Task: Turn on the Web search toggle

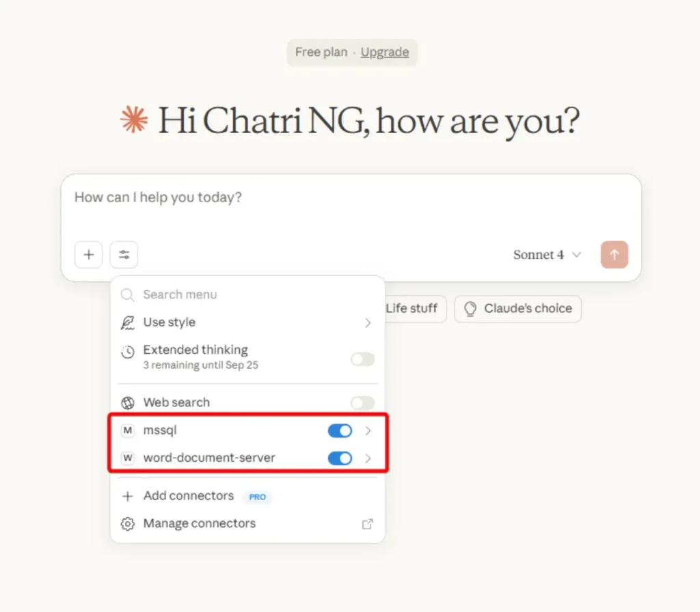Action: (362, 403)
